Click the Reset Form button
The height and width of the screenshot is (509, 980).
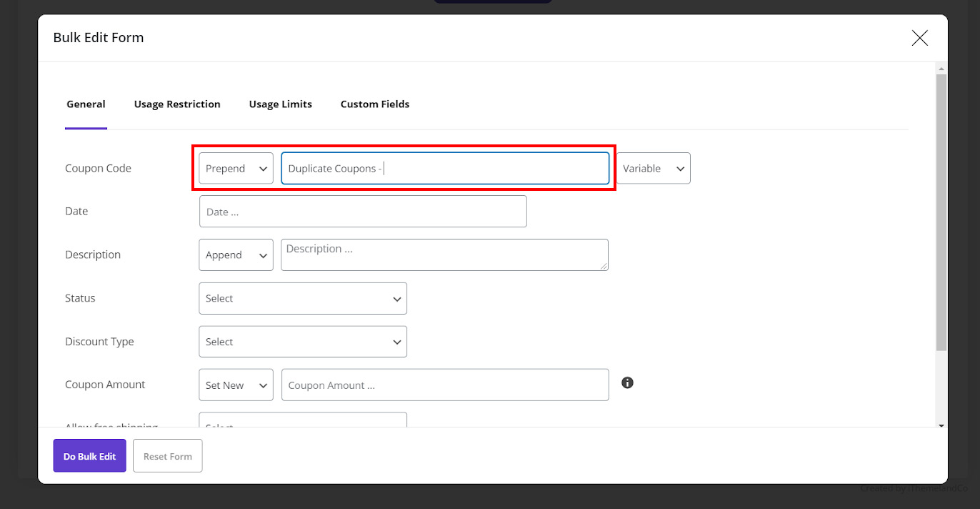coord(168,456)
